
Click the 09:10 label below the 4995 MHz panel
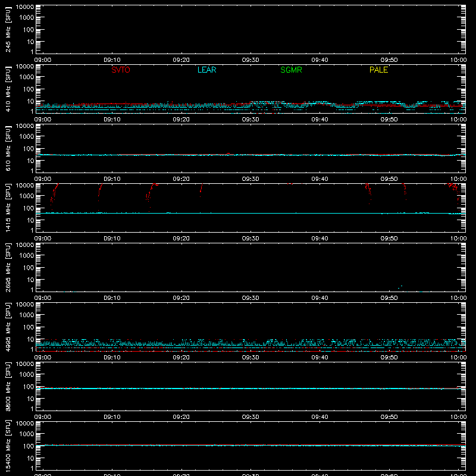point(112,358)
